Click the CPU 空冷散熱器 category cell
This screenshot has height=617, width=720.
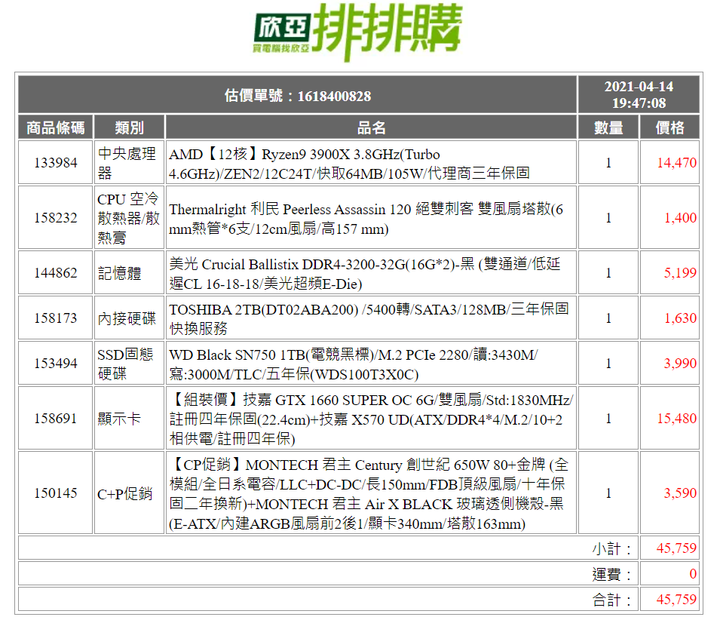pos(128,218)
